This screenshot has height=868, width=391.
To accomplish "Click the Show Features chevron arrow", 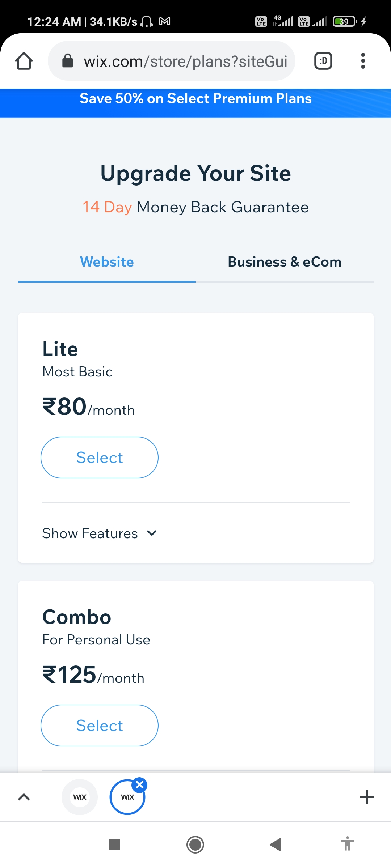I will (x=152, y=533).
